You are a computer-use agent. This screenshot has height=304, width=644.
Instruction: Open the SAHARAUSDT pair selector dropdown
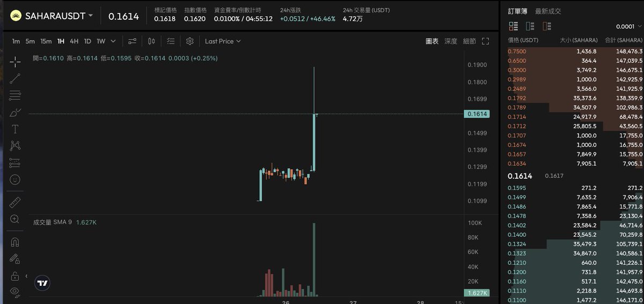[59, 16]
